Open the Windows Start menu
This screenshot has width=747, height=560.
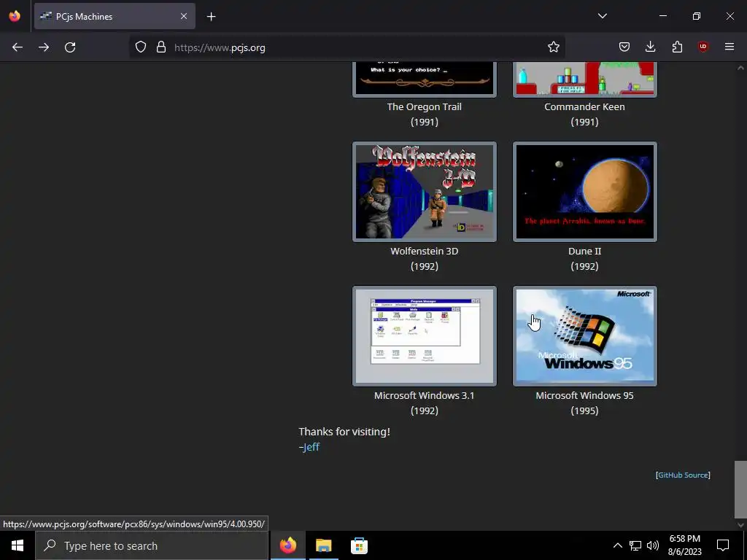click(x=18, y=545)
